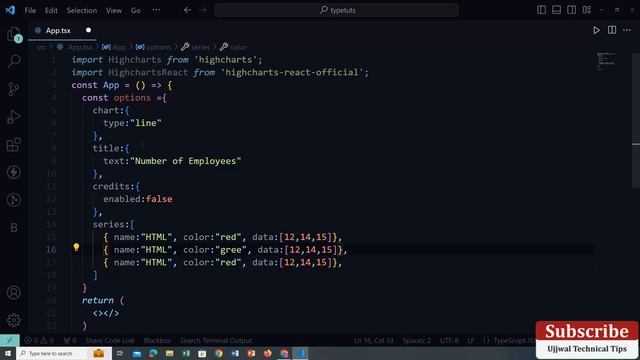The image size is (640, 360).
Task: Open Microsoft Edge from the taskbar
Action: coord(153,353)
